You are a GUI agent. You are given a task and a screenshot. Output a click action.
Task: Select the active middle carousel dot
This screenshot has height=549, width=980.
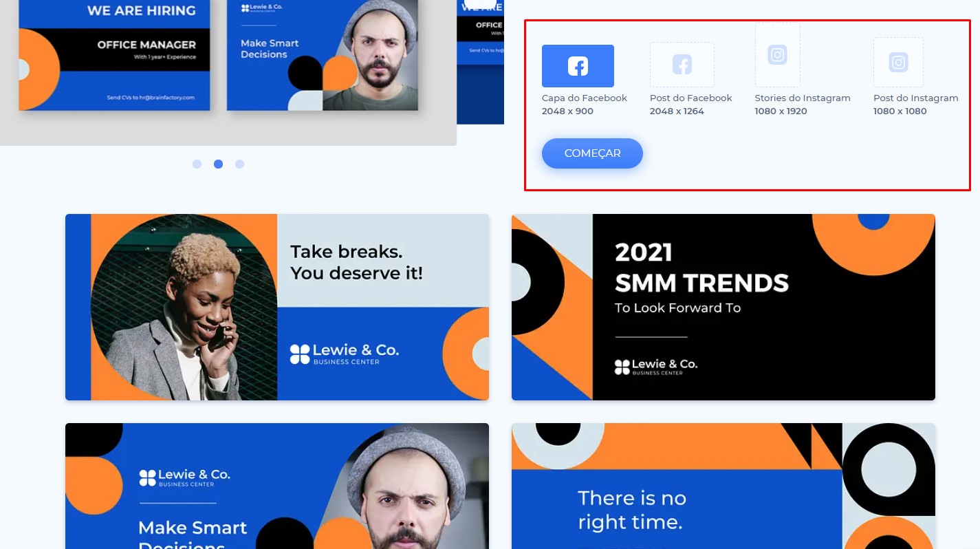tap(218, 164)
